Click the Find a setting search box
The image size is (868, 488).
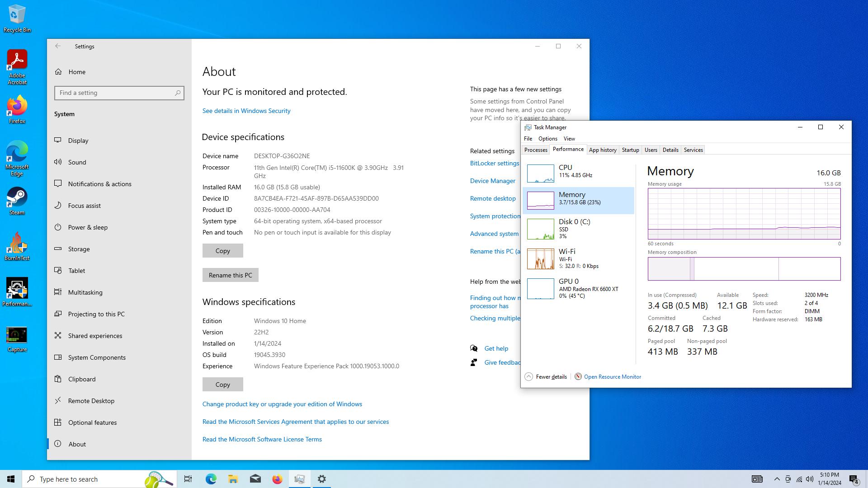pos(119,93)
